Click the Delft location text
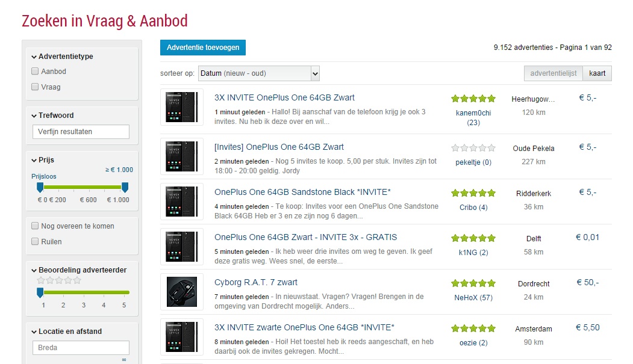Viewport: 633px width, 364px height. click(x=533, y=239)
